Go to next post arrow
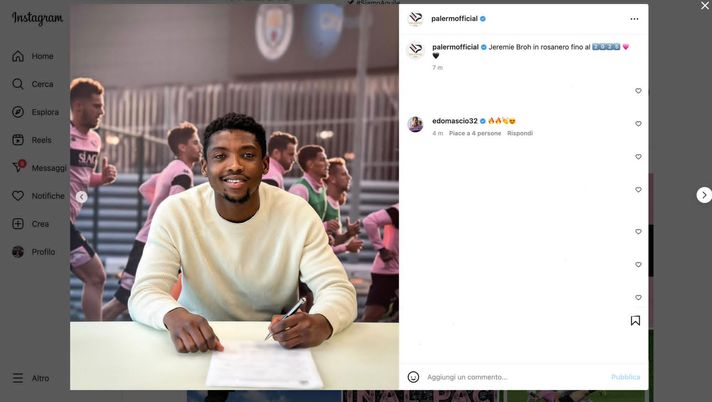The height and width of the screenshot is (402, 712). [704, 195]
